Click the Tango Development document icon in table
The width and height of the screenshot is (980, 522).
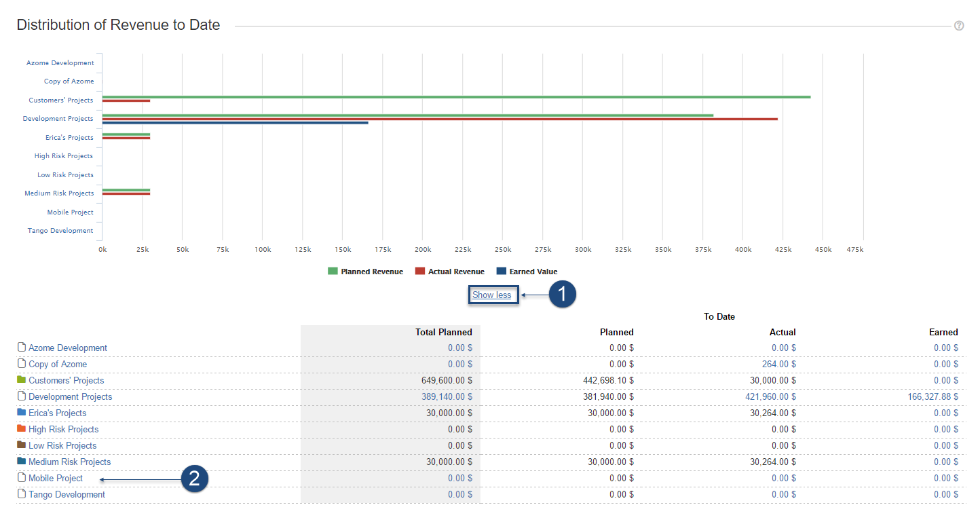pyautogui.click(x=21, y=494)
